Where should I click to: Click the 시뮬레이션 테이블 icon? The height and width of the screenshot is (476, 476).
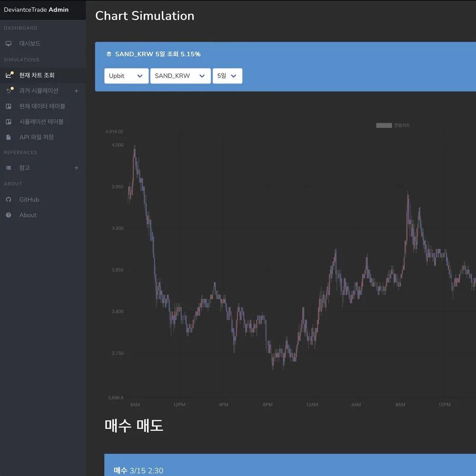(9, 122)
